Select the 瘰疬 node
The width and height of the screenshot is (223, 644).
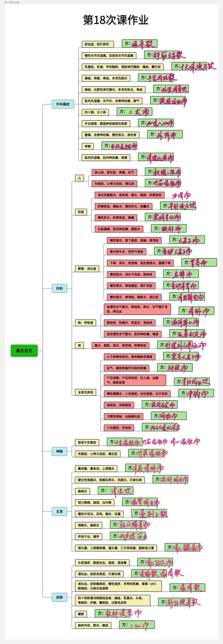tap(81, 614)
